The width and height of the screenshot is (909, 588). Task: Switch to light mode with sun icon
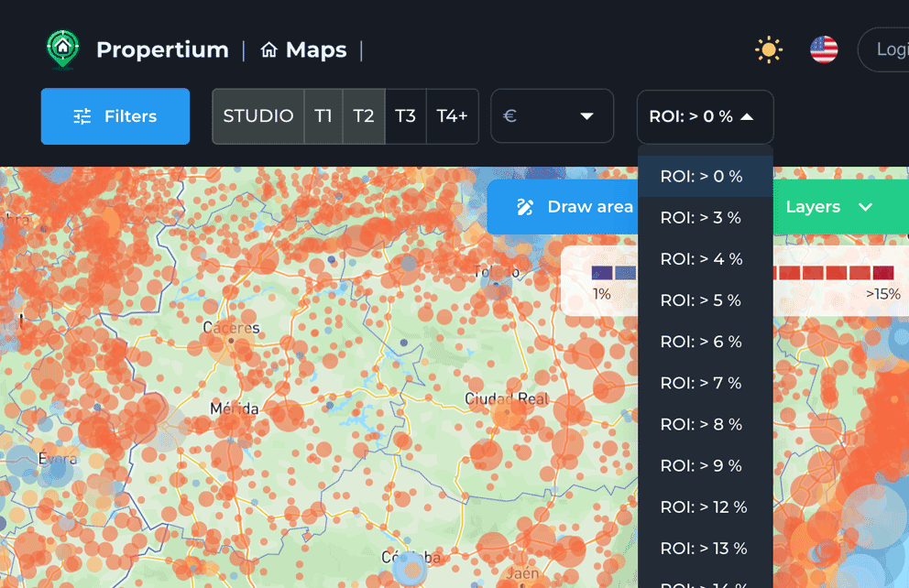[x=769, y=49]
